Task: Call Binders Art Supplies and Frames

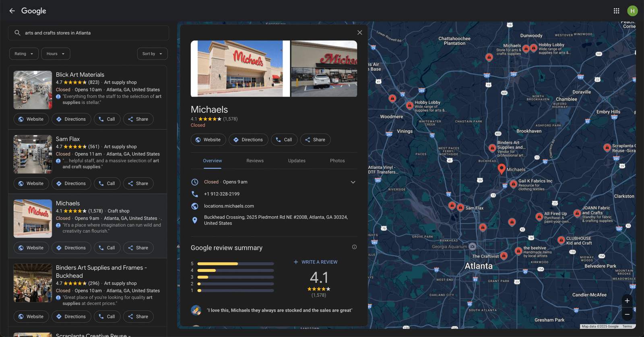Action: tap(107, 316)
